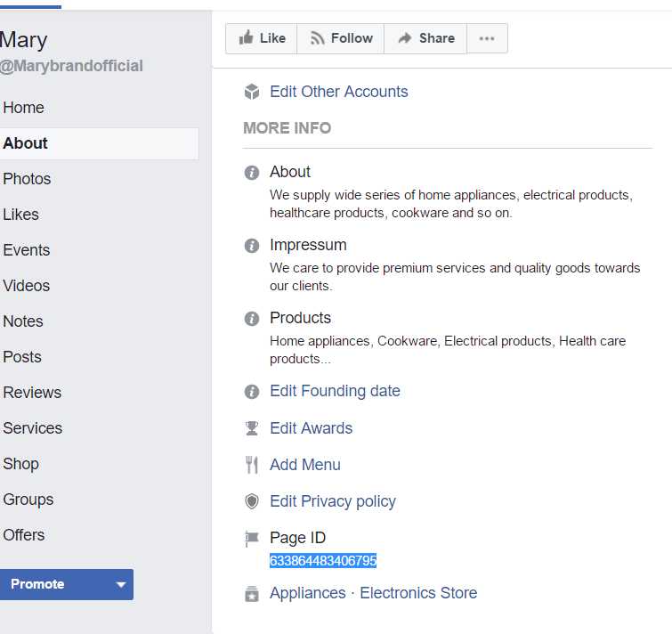672x634 pixels.
Task: Open Likes in the sidebar
Action: 20,215
